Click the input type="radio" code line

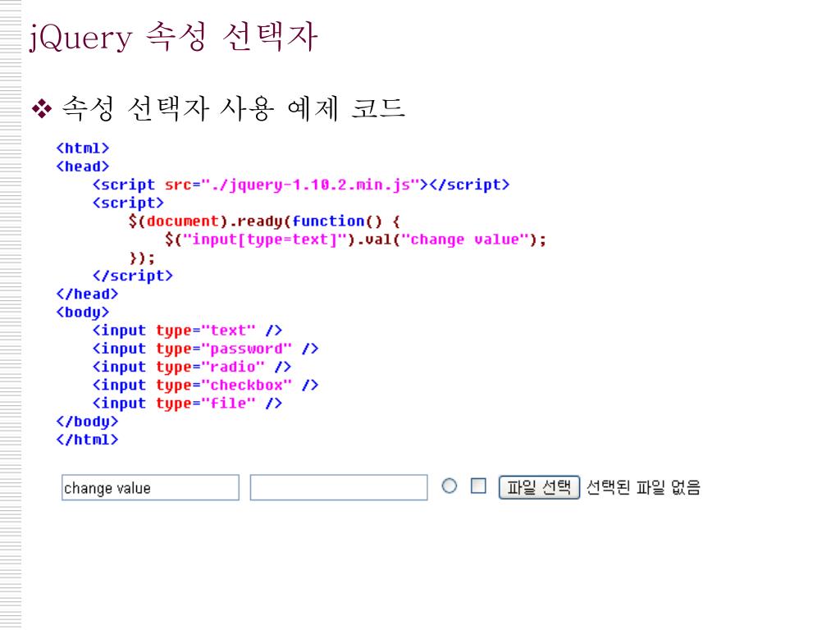click(x=192, y=367)
